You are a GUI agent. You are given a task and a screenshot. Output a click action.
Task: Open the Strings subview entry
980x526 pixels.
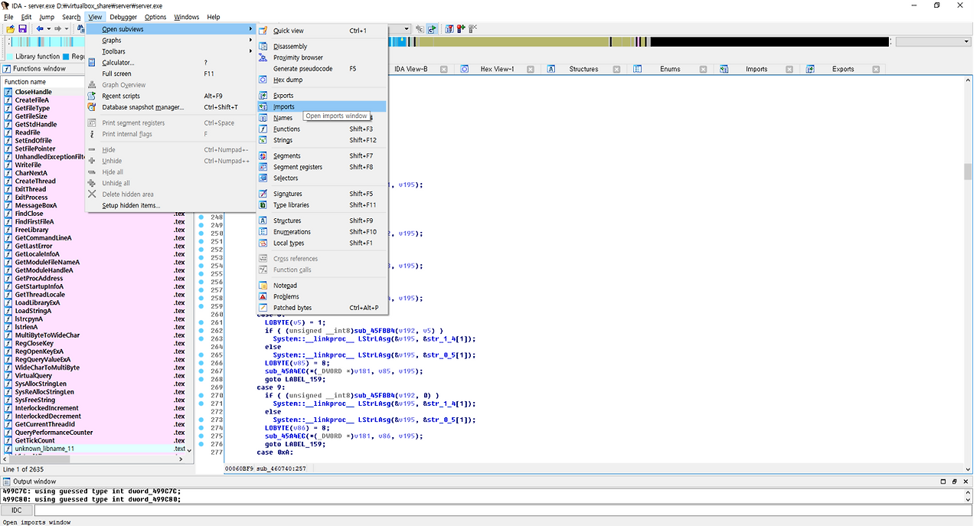(322, 140)
